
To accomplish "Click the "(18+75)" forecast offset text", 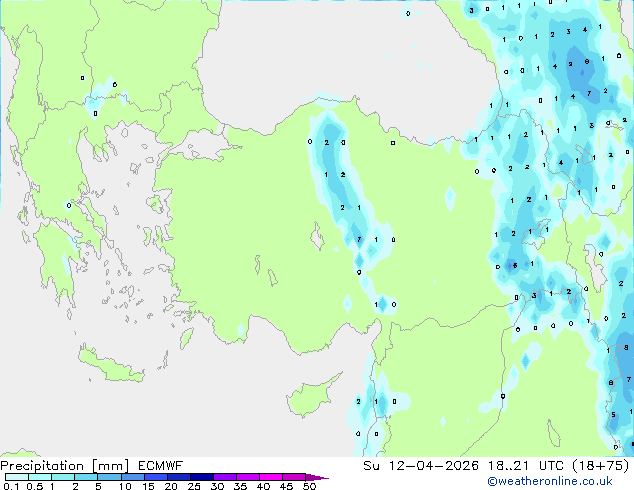I will (x=600, y=466).
